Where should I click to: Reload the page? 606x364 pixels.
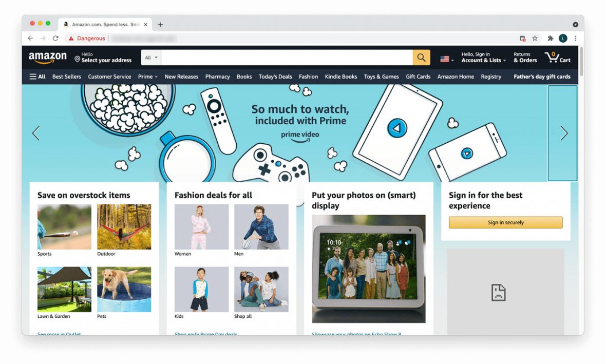pos(55,38)
